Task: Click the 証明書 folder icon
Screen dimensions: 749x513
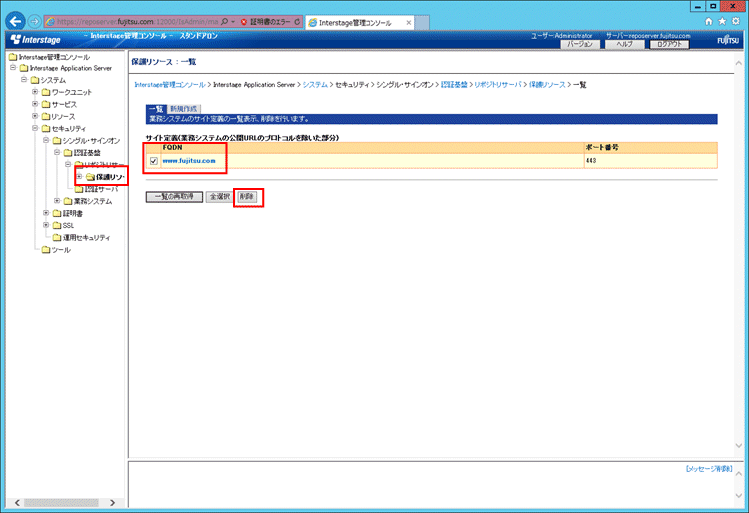Action: [57, 214]
